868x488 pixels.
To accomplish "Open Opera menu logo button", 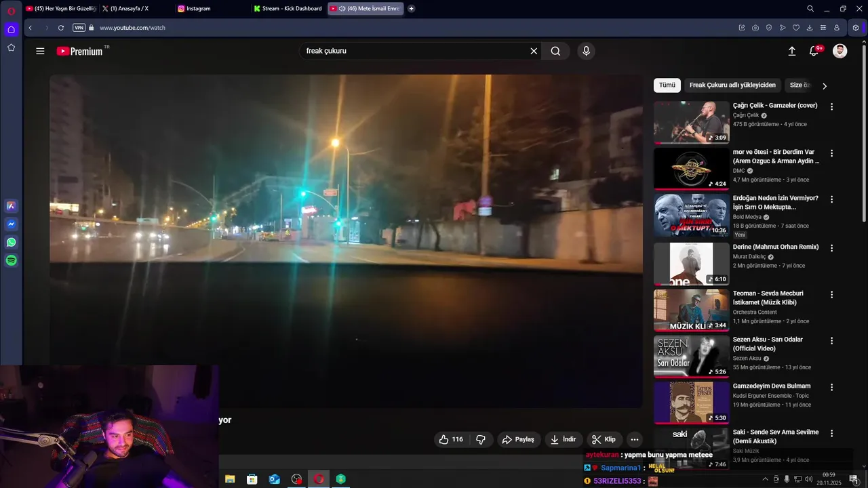I will [x=11, y=11].
